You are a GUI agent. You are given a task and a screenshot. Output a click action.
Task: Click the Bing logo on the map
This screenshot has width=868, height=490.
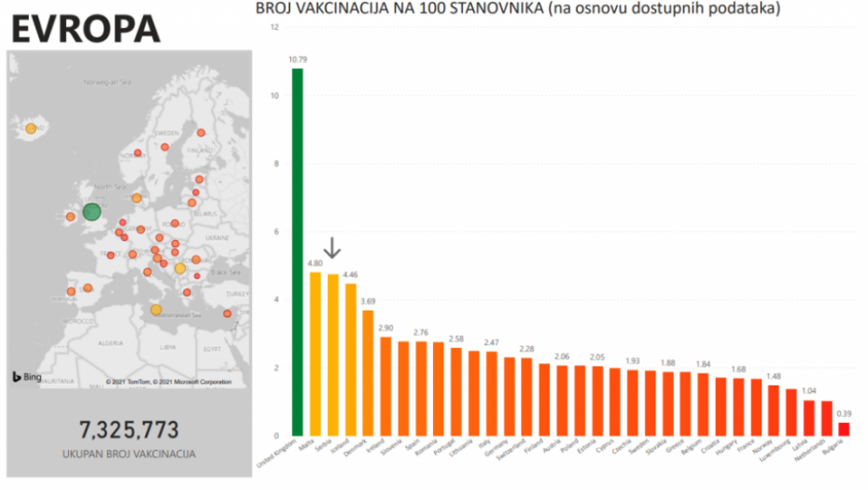pos(25,376)
